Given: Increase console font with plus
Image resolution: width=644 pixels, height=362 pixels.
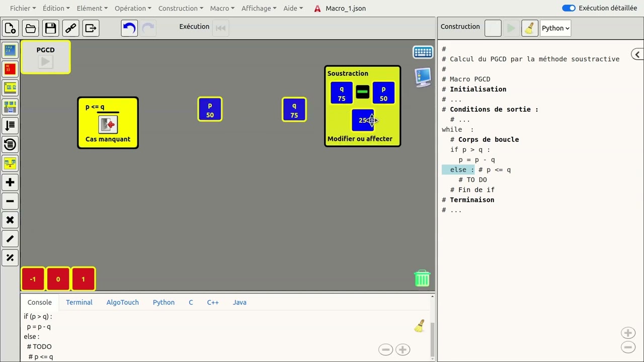Looking at the screenshot, I should 403,349.
